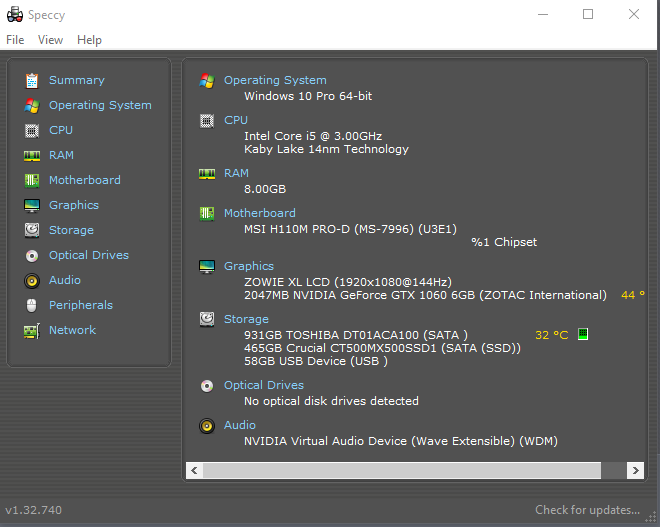
Task: Open Peripherals in the sidebar
Action: (81, 305)
